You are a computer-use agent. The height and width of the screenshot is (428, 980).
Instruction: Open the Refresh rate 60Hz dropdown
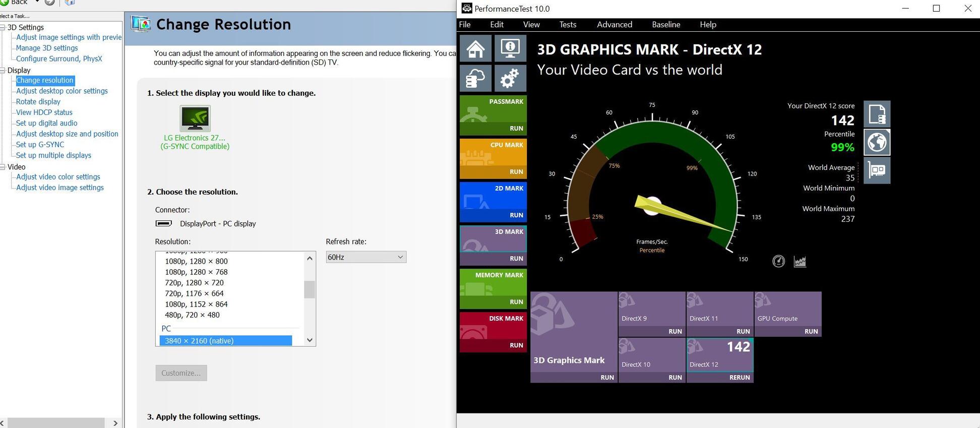pos(365,257)
